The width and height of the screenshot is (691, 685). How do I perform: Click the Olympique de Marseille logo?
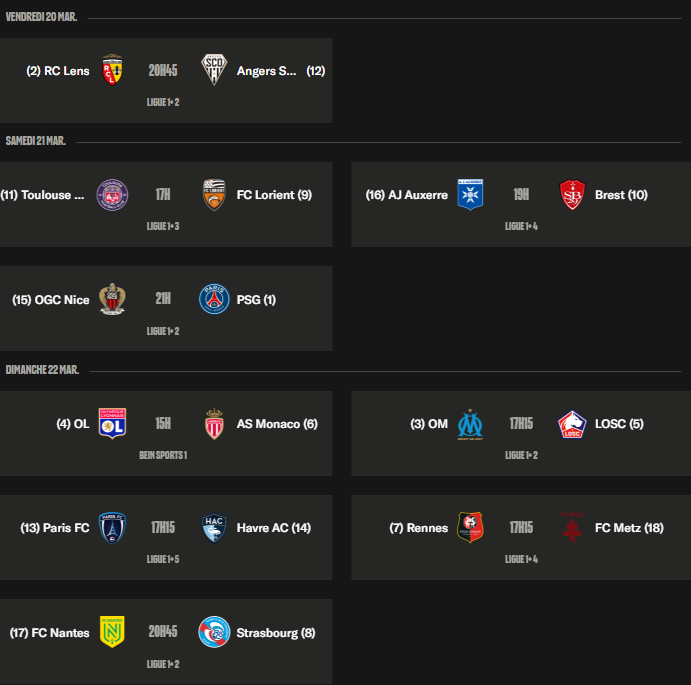(x=470, y=424)
